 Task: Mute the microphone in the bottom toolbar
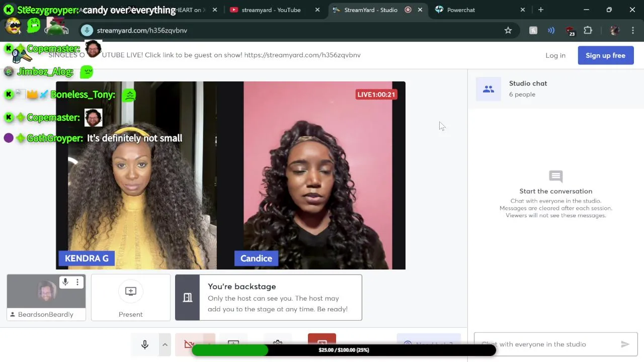pyautogui.click(x=145, y=344)
